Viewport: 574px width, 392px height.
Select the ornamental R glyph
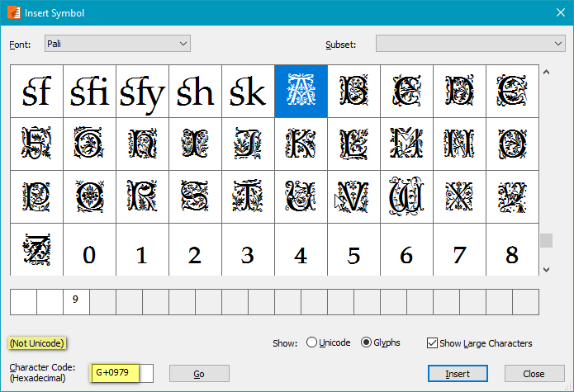click(142, 196)
